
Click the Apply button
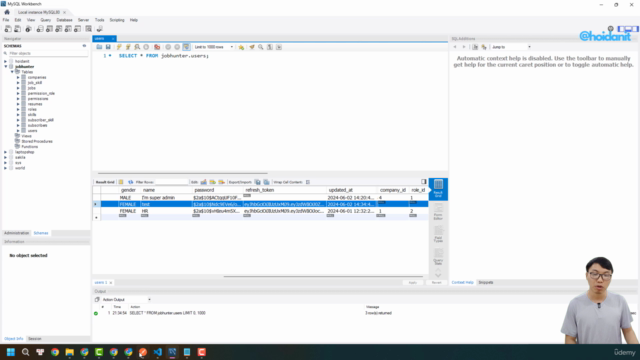pos(413,282)
